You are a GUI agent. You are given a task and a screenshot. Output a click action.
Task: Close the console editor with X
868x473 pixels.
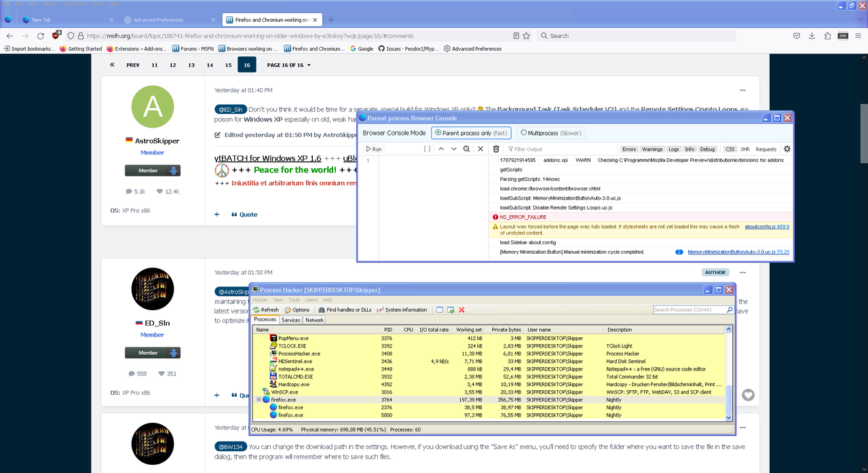tap(480, 149)
